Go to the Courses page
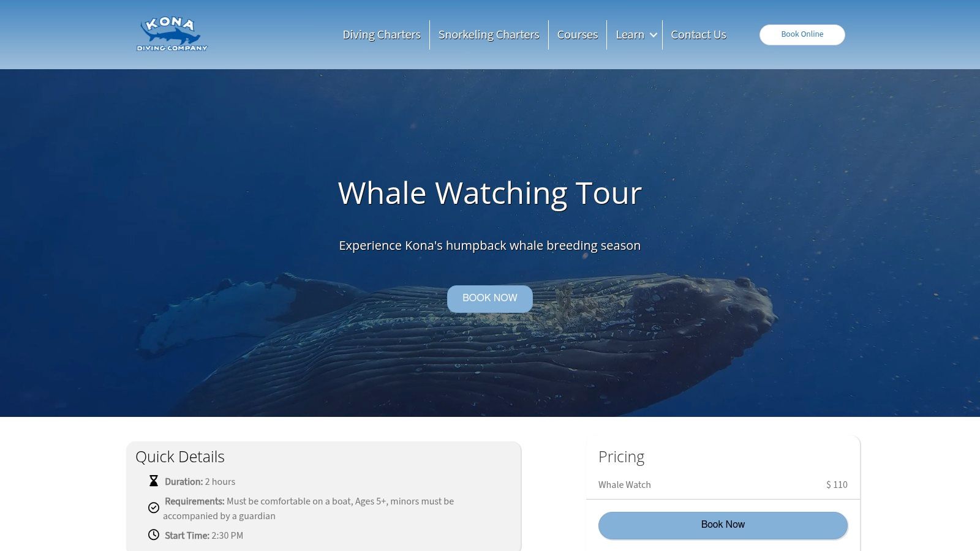The image size is (980, 551). pyautogui.click(x=578, y=35)
